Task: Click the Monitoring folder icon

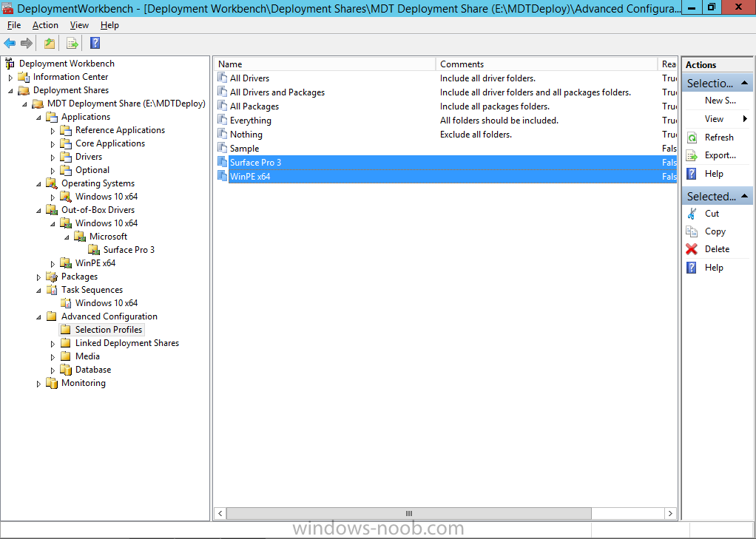Action: pos(52,383)
